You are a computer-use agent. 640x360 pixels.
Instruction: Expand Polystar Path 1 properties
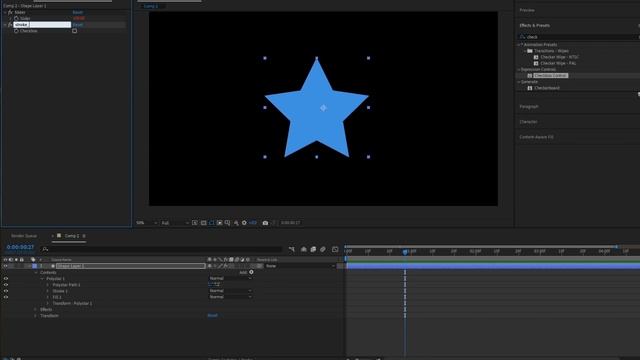[48, 285]
